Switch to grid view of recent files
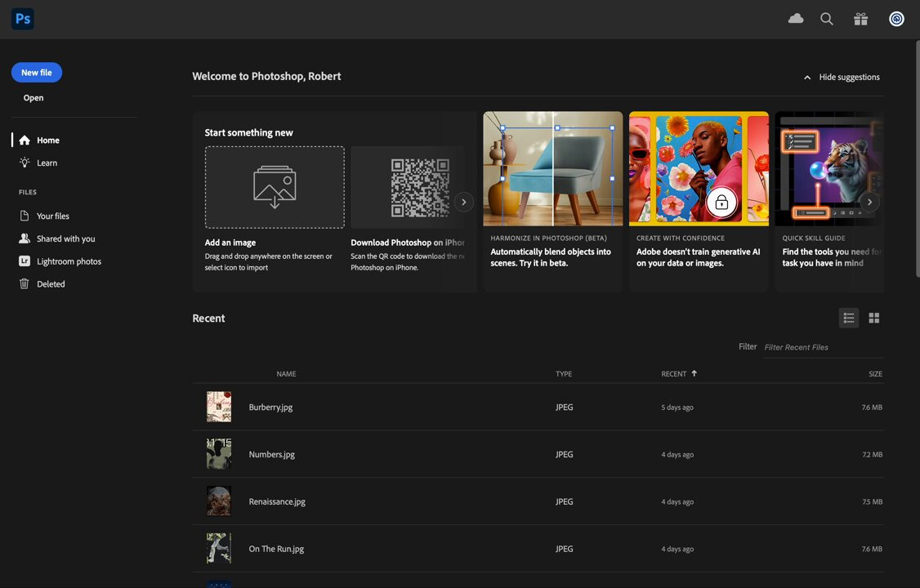 click(x=874, y=318)
